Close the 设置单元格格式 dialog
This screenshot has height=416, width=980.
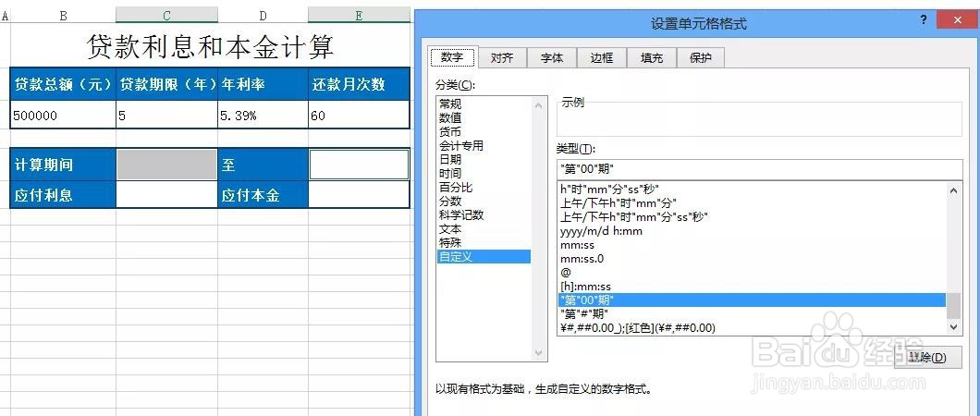click(958, 21)
